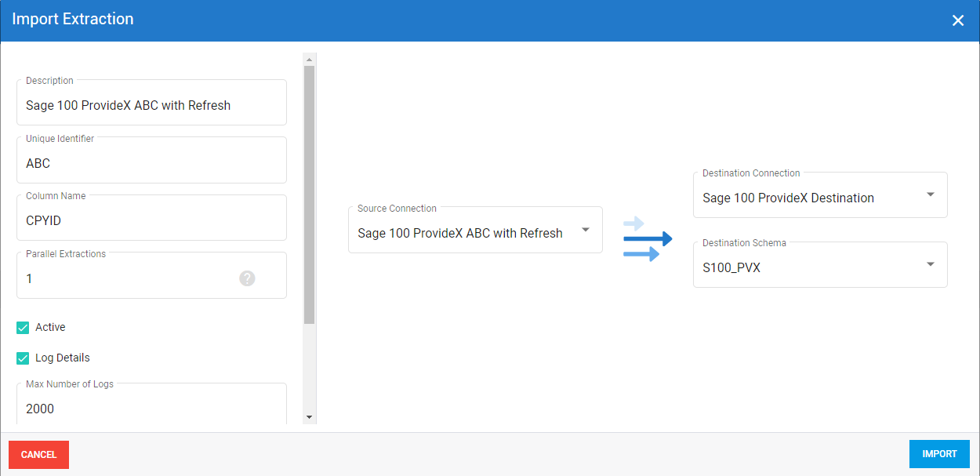This screenshot has width=980, height=476.
Task: Focus the Parallel Extractions input
Action: pyautogui.click(x=125, y=279)
